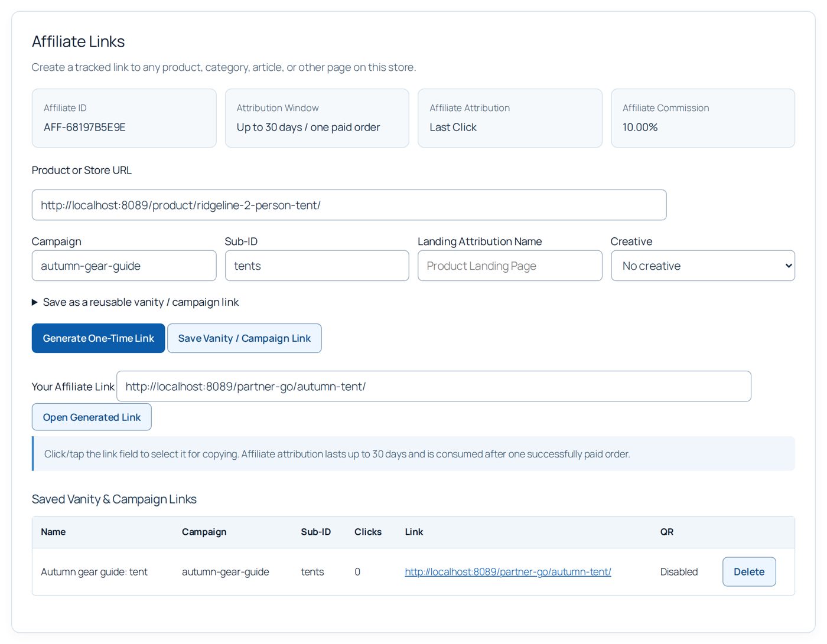Expand Save as reusable vanity link section
This screenshot has width=827, height=644.
tap(135, 302)
